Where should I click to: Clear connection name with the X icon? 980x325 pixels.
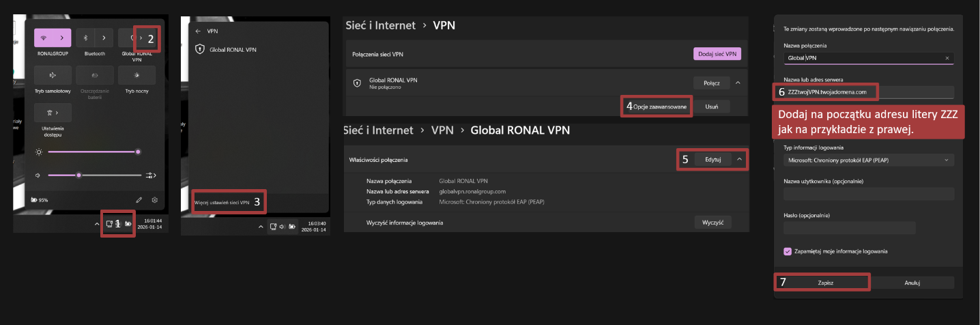tap(947, 58)
